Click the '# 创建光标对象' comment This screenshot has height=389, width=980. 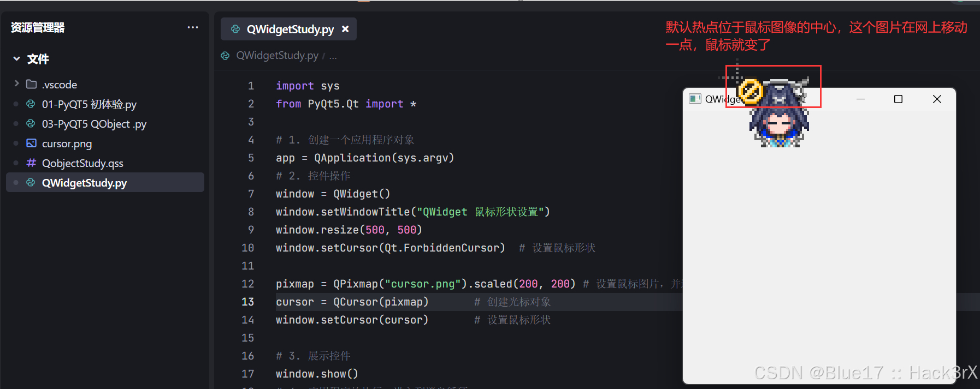[x=512, y=302]
